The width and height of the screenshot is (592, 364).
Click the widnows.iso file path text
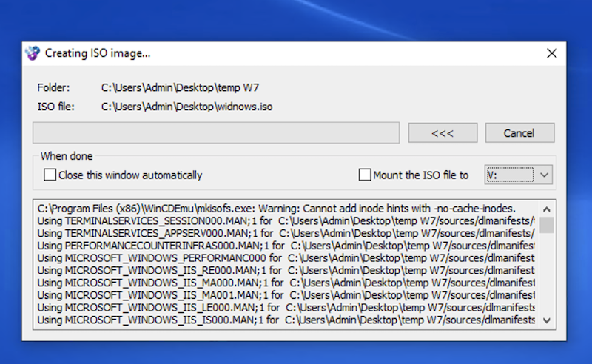pos(187,107)
